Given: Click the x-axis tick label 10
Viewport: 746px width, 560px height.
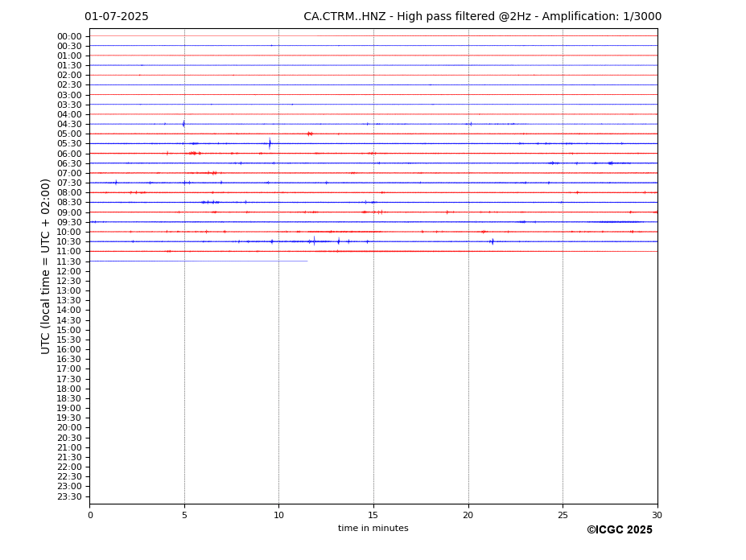Looking at the screenshot, I should tap(278, 515).
